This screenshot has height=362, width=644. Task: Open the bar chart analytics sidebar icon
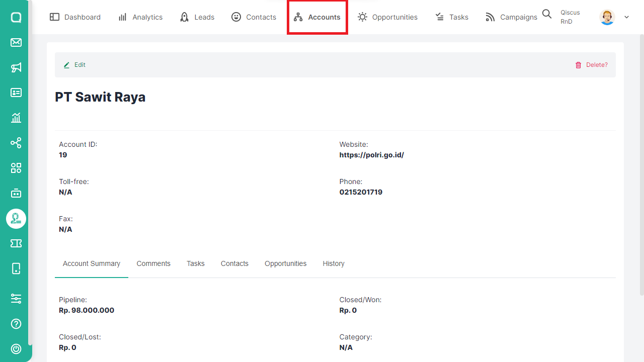tap(16, 118)
